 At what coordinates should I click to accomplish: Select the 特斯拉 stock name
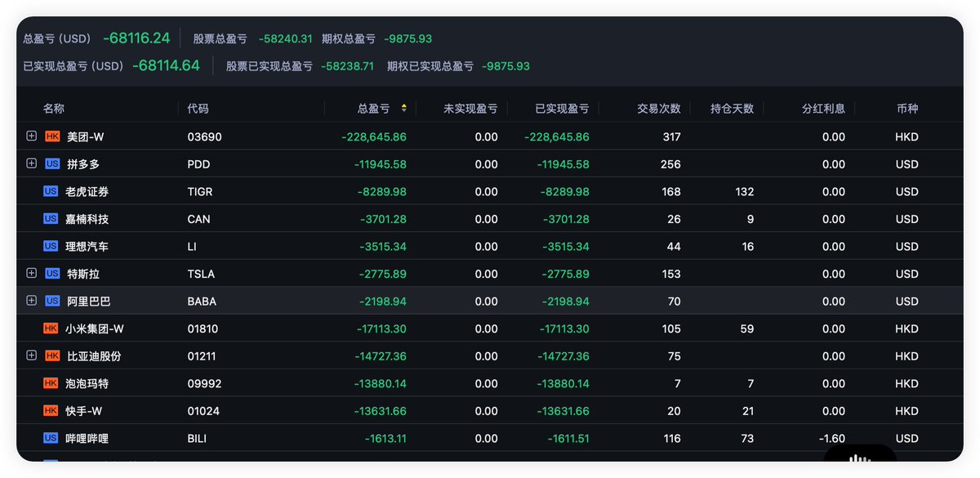pos(83,274)
